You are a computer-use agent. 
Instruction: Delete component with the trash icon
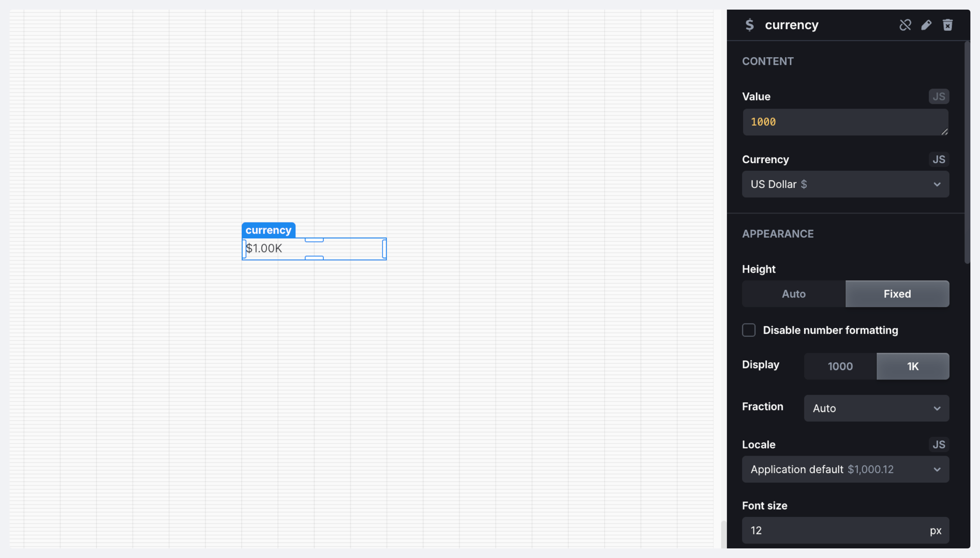[x=947, y=25]
